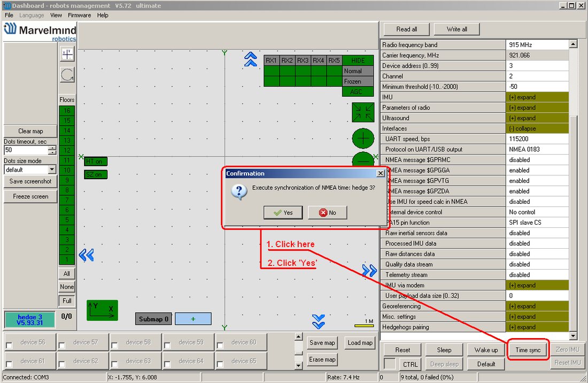Select floor 16 in the Floors list

point(67,111)
